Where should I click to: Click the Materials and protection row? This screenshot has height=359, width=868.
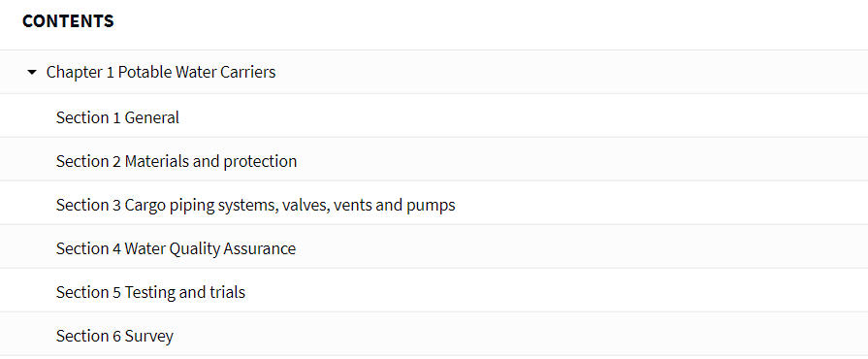click(x=434, y=161)
